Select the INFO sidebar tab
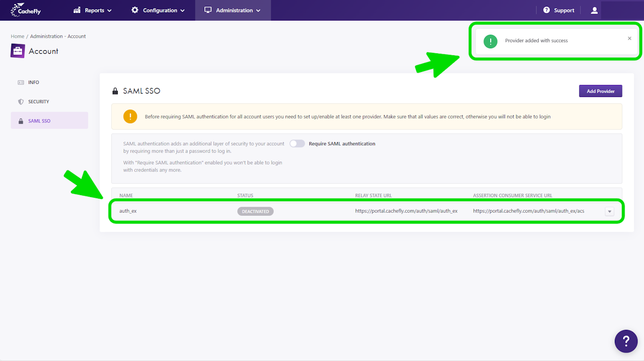 [x=34, y=82]
